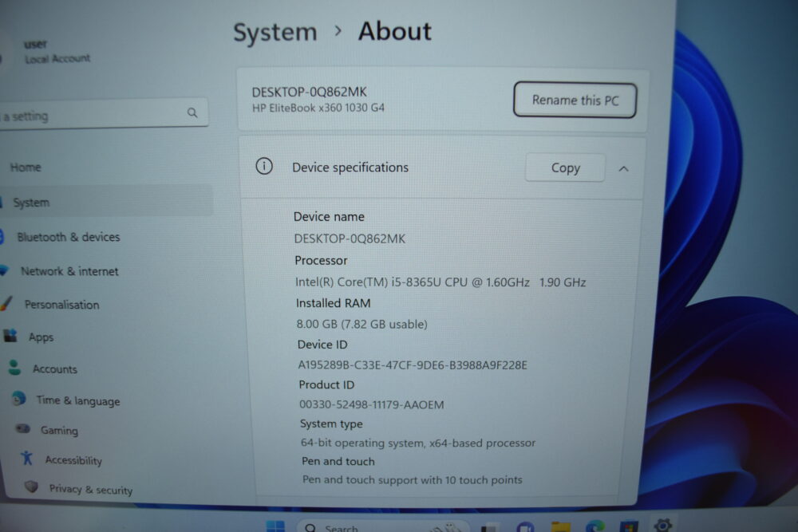Click the user Local Account profile
This screenshot has height=532, width=798.
(57, 51)
